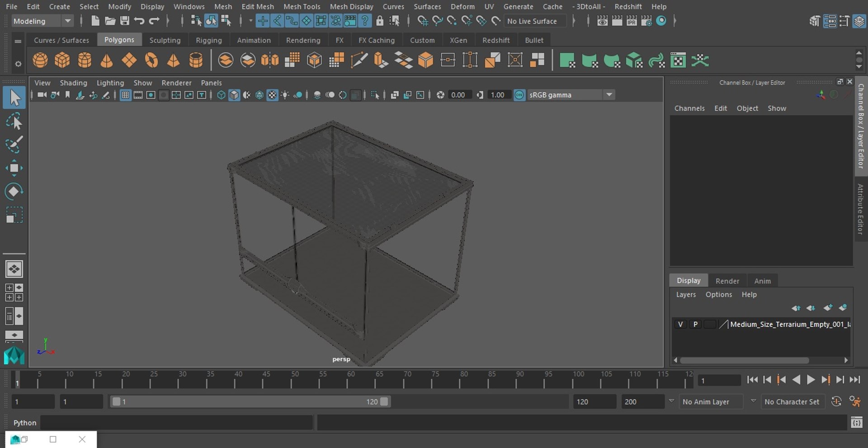Image resolution: width=868 pixels, height=448 pixels.
Task: Click the Auto keyframe toggle icon
Action: [x=836, y=401]
